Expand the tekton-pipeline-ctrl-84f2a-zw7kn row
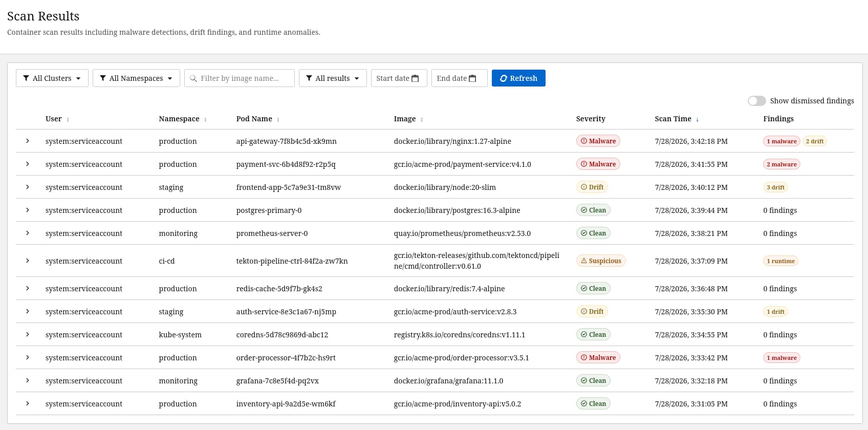This screenshot has height=430, width=868. pos(28,261)
